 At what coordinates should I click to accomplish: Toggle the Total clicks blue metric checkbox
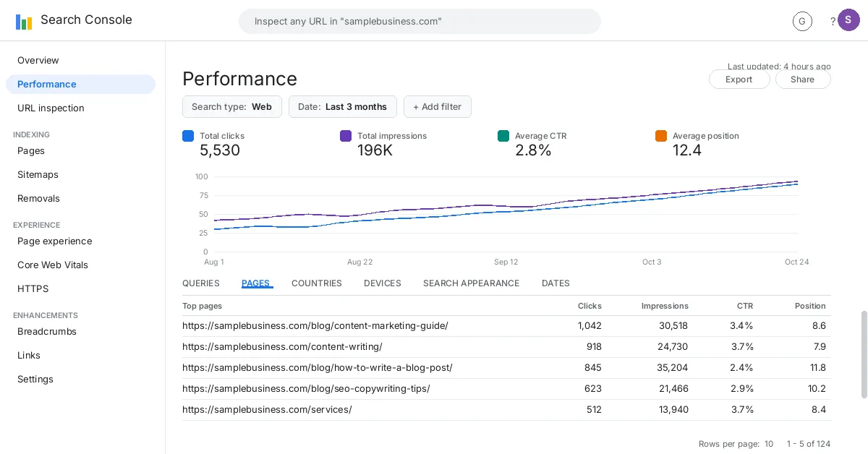coord(188,136)
